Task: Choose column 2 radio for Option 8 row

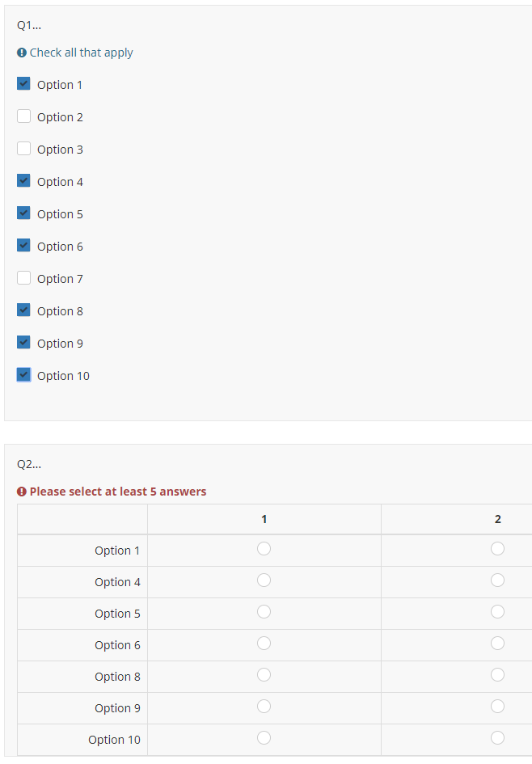Action: click(497, 675)
